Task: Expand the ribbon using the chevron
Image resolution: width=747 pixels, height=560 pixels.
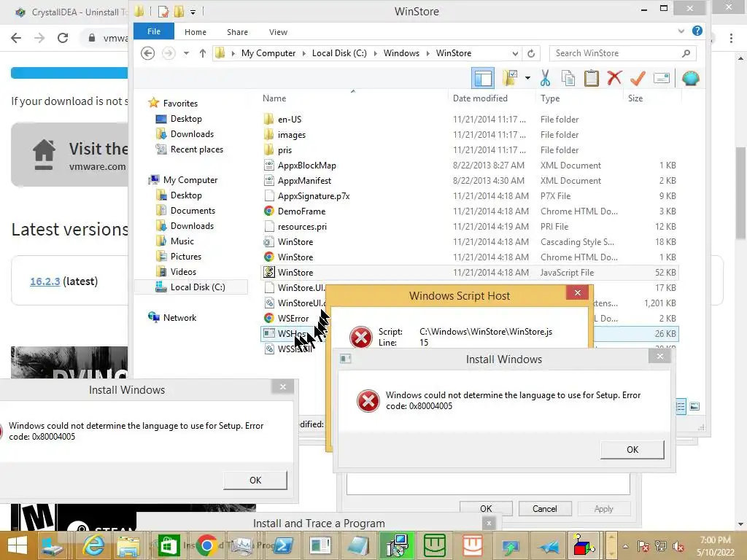Action: (681, 31)
